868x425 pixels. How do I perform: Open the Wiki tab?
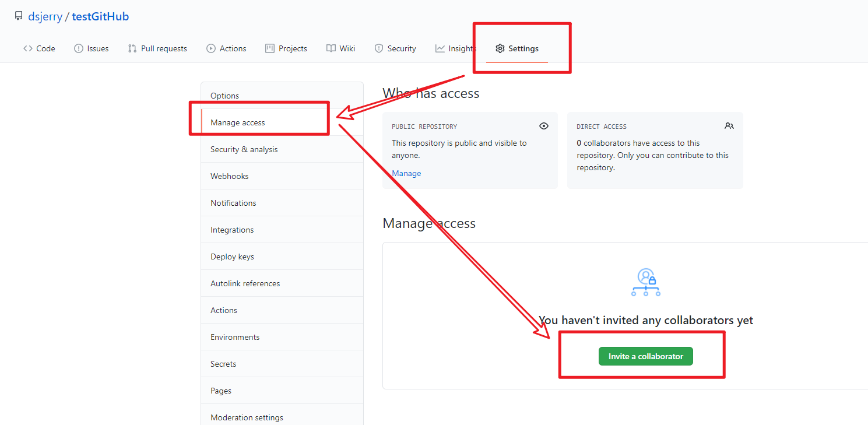(x=340, y=48)
